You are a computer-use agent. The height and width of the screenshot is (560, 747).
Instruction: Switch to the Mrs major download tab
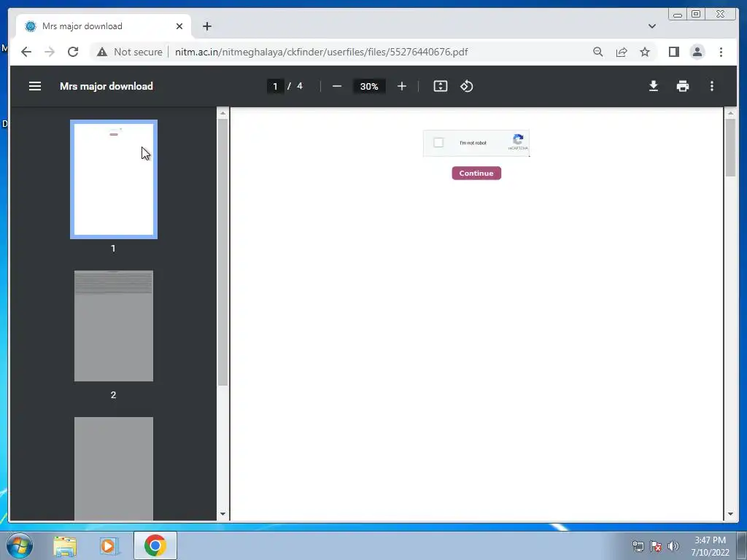click(x=104, y=26)
